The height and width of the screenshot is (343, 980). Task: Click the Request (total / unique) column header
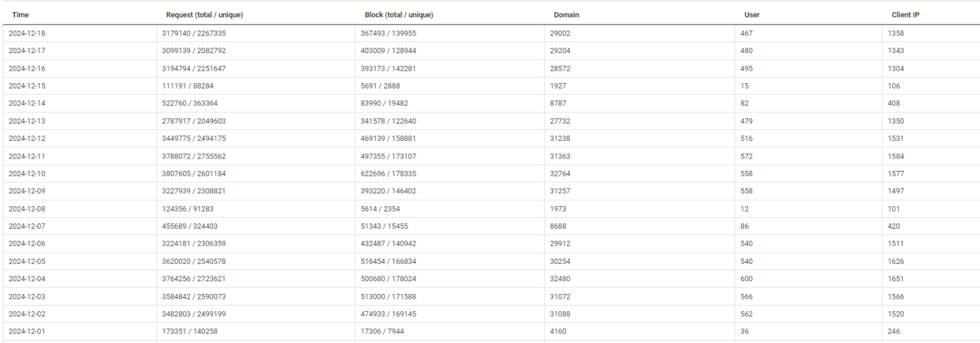click(x=204, y=15)
